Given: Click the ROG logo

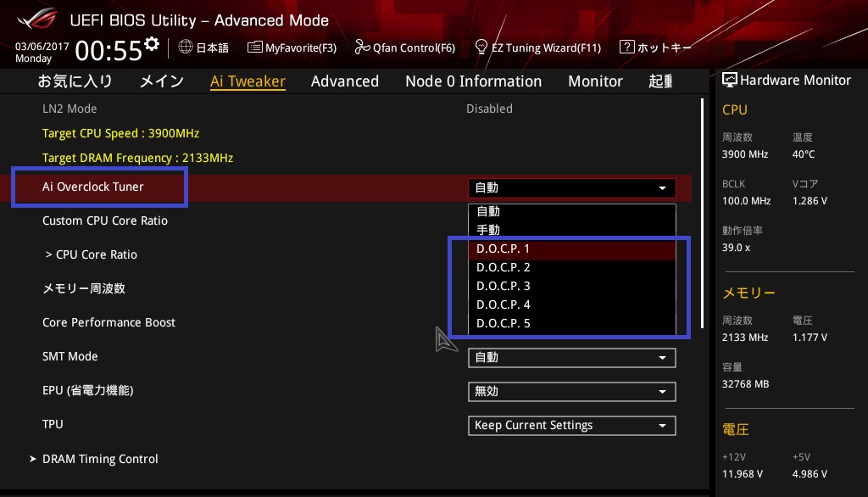Looking at the screenshot, I should pos(37,19).
